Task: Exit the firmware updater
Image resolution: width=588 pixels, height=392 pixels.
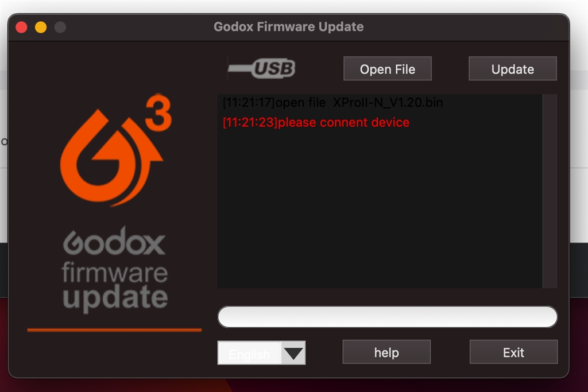Action: (513, 352)
